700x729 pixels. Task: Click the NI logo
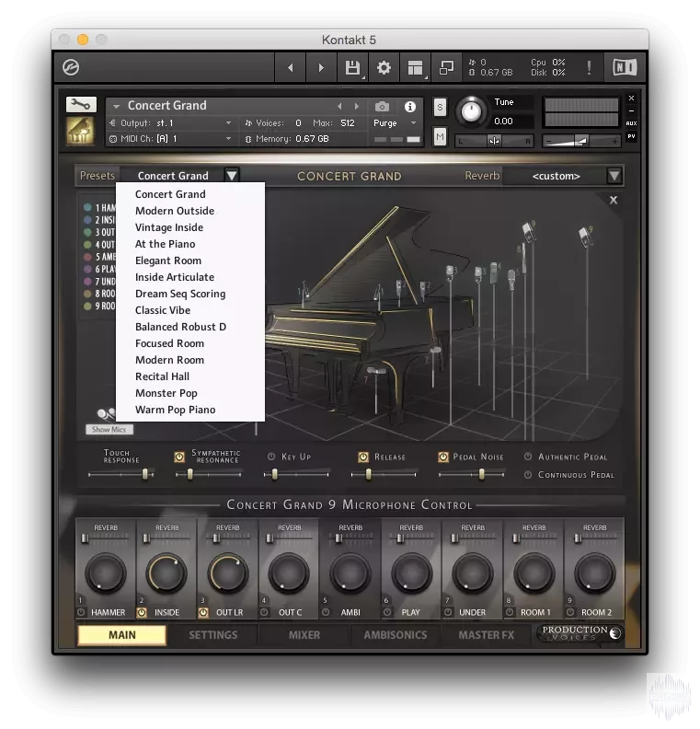625,68
